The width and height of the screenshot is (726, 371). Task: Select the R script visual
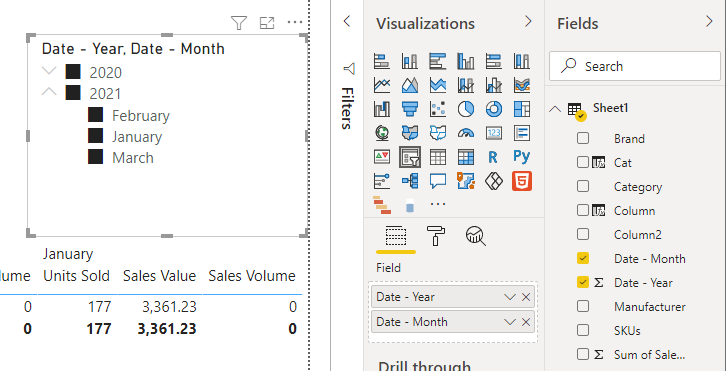tap(493, 157)
